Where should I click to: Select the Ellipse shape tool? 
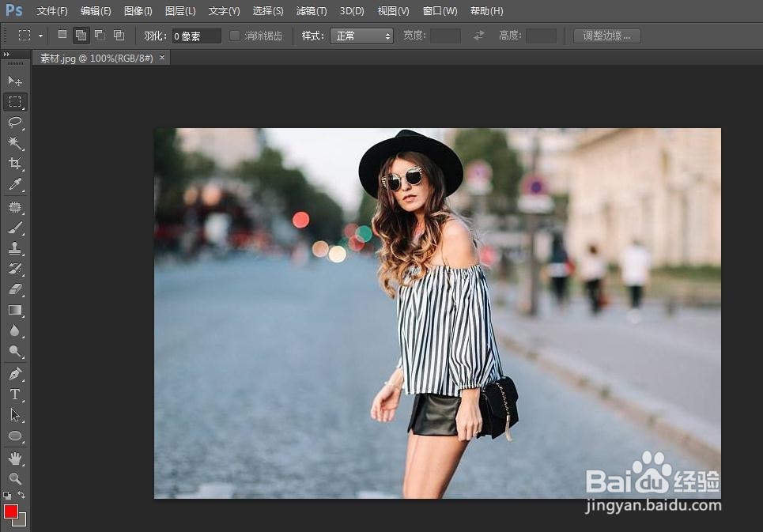tap(15, 436)
